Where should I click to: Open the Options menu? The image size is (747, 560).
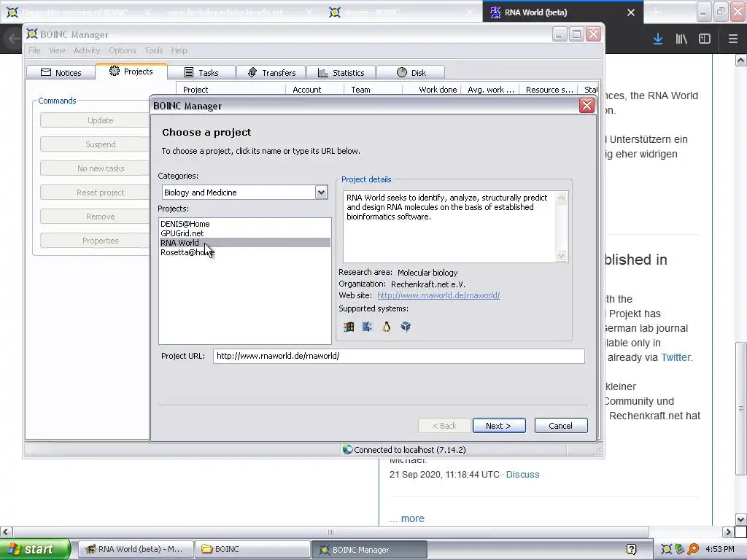[123, 50]
